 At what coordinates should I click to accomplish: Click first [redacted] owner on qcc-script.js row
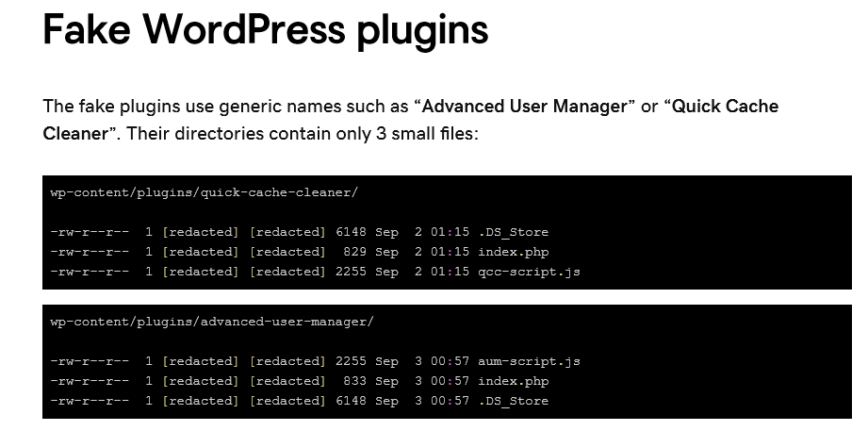pos(201,272)
